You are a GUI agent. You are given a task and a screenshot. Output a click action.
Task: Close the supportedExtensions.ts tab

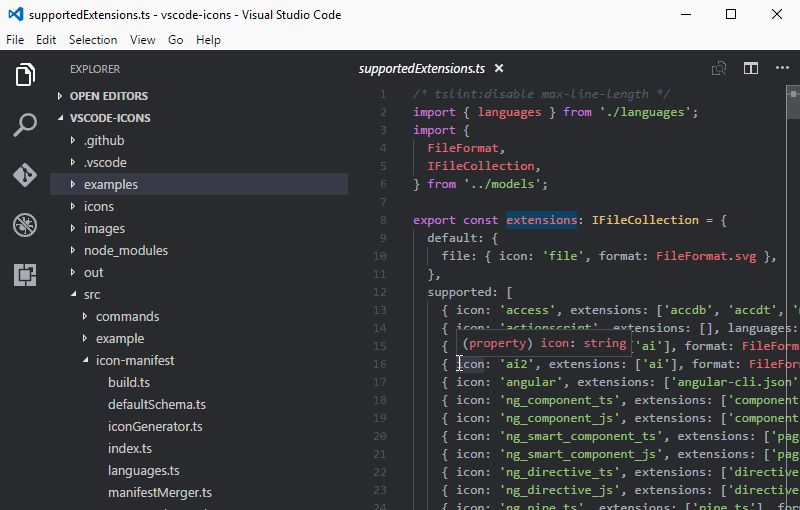499,68
